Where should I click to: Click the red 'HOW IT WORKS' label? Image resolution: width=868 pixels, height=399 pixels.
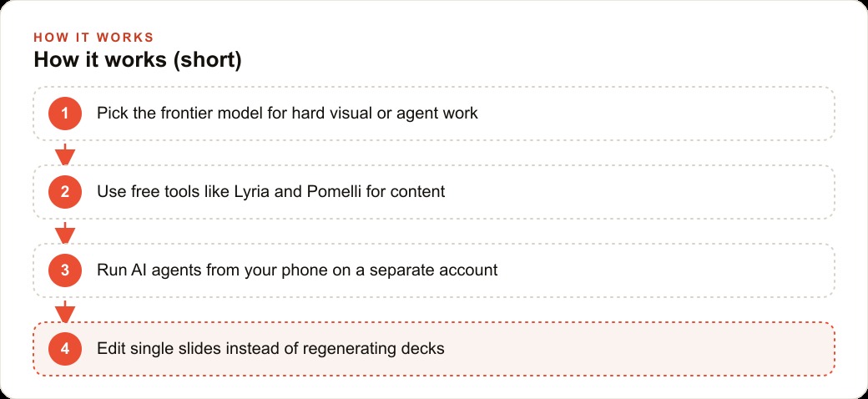coord(93,38)
